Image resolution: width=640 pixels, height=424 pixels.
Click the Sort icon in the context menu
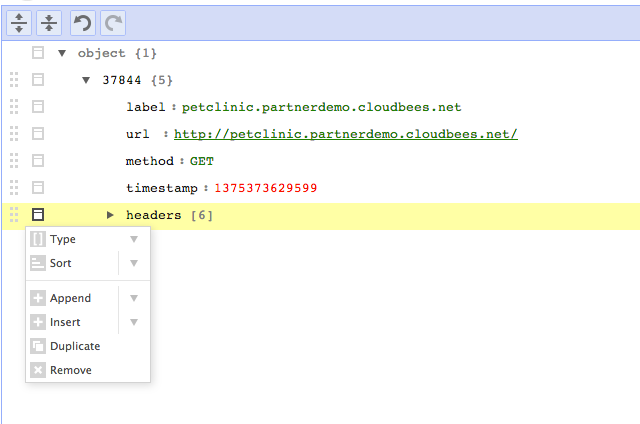pos(38,263)
